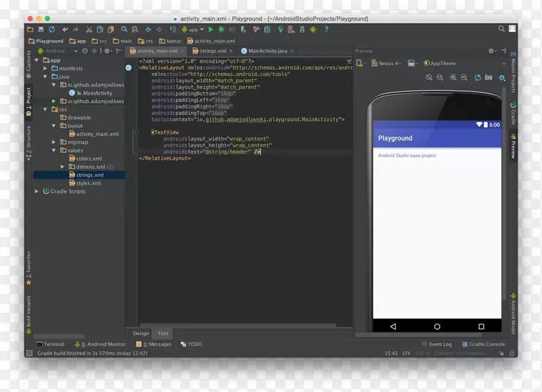
Task: Expand the Gradle Scripts node
Action: (x=36, y=191)
